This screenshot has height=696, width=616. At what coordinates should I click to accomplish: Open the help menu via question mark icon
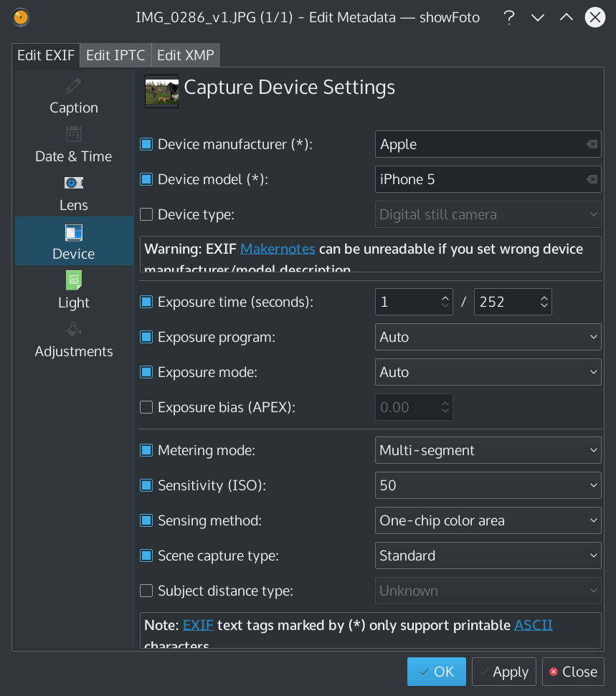pyautogui.click(x=509, y=17)
